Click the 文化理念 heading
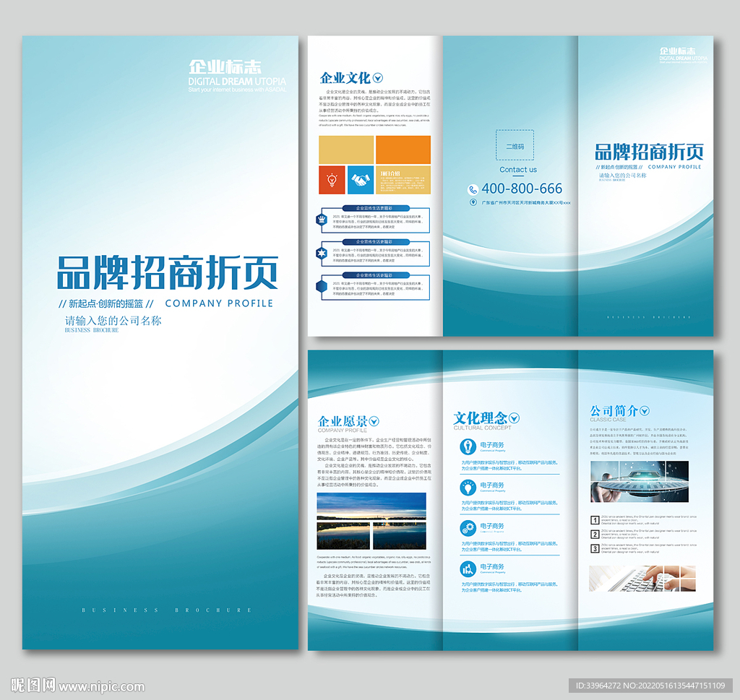 tap(481, 418)
